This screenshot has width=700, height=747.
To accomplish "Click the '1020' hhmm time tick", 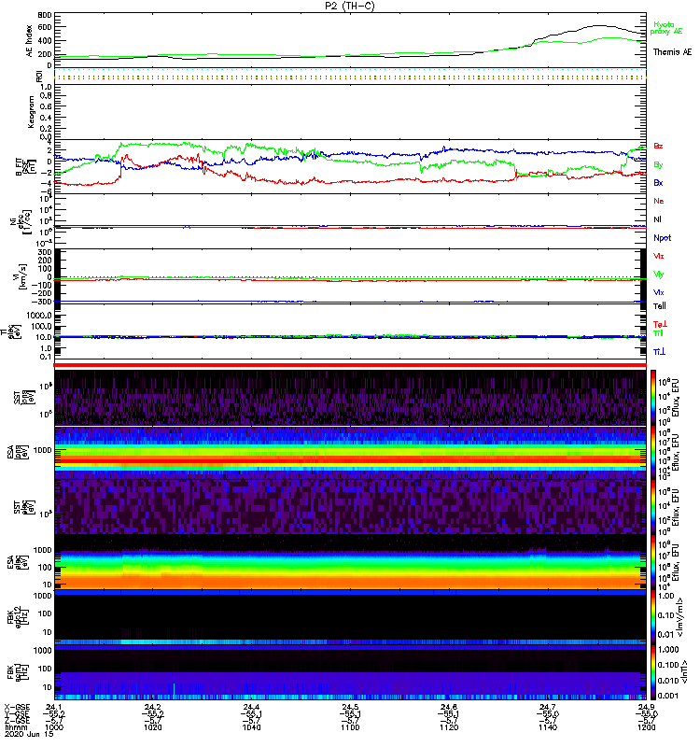I will click(x=152, y=727).
